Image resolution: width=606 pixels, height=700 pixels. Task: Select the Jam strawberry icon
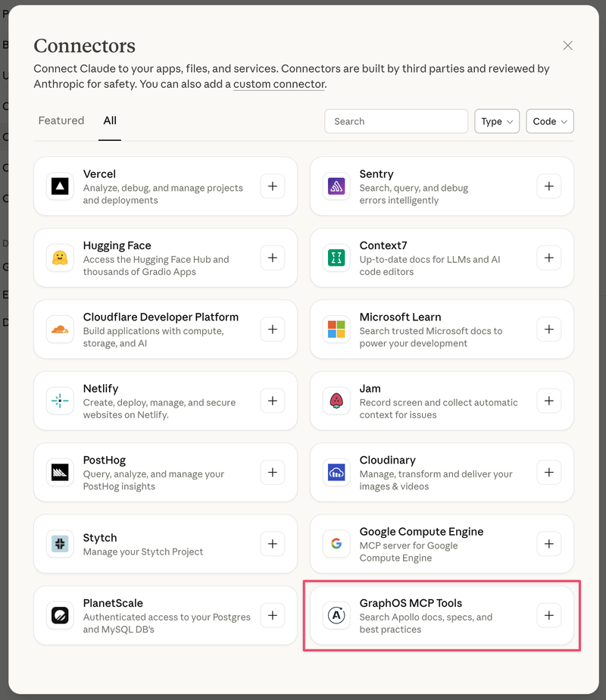pos(337,401)
